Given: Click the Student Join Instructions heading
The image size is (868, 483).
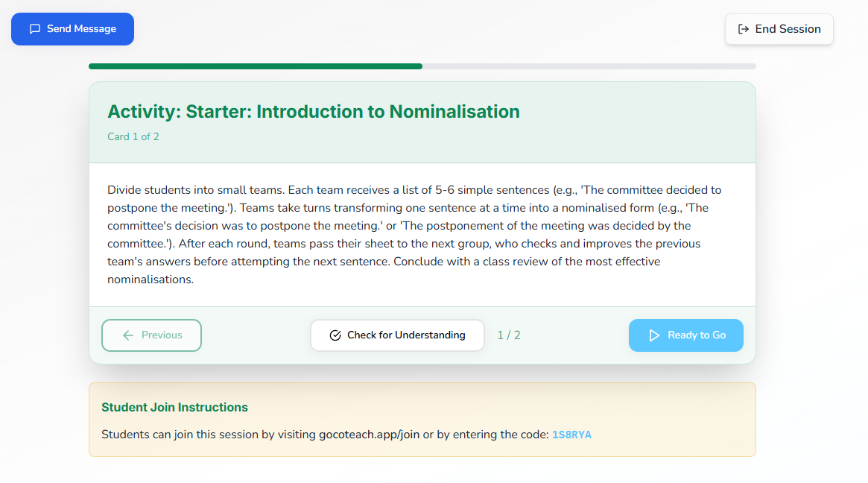Looking at the screenshot, I should tap(174, 407).
